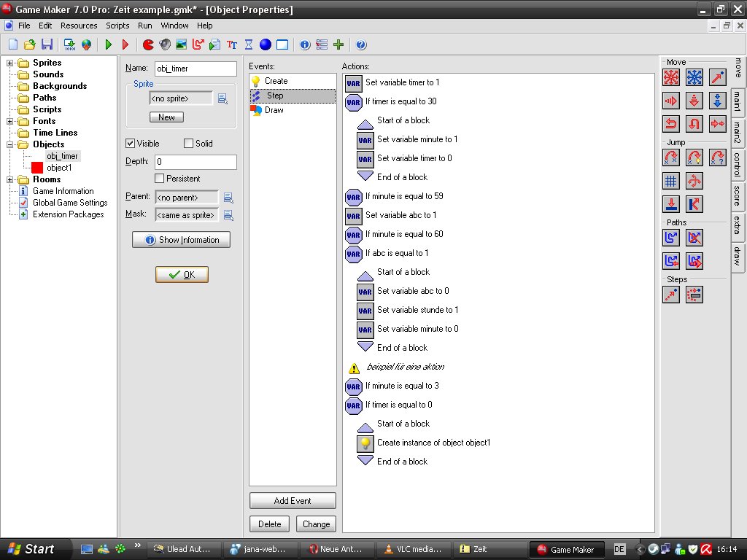Open the mask selection menu icon

(x=228, y=215)
